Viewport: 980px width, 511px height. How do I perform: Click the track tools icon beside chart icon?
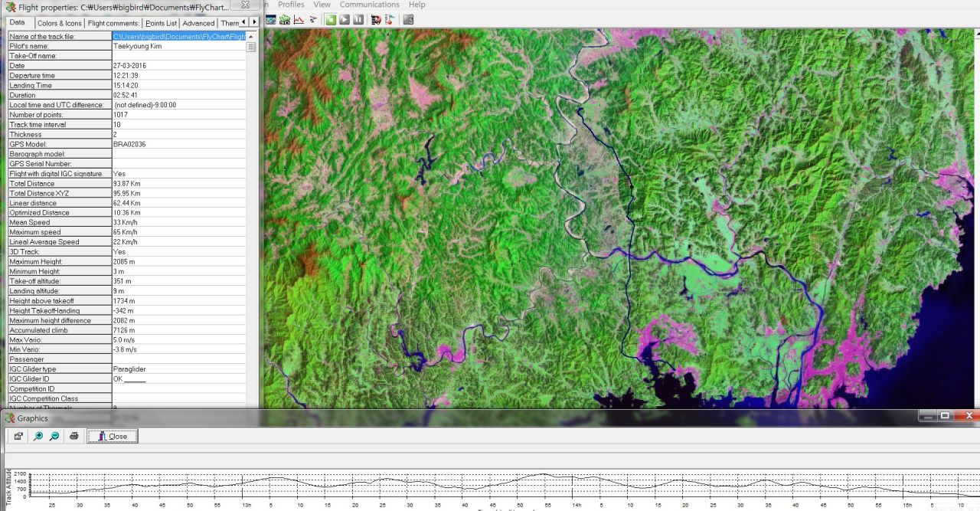312,19
